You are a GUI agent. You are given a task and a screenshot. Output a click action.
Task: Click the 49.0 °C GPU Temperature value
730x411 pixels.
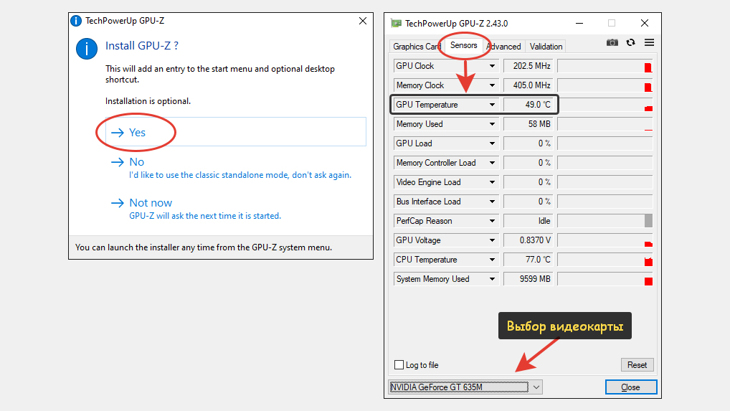coord(528,105)
